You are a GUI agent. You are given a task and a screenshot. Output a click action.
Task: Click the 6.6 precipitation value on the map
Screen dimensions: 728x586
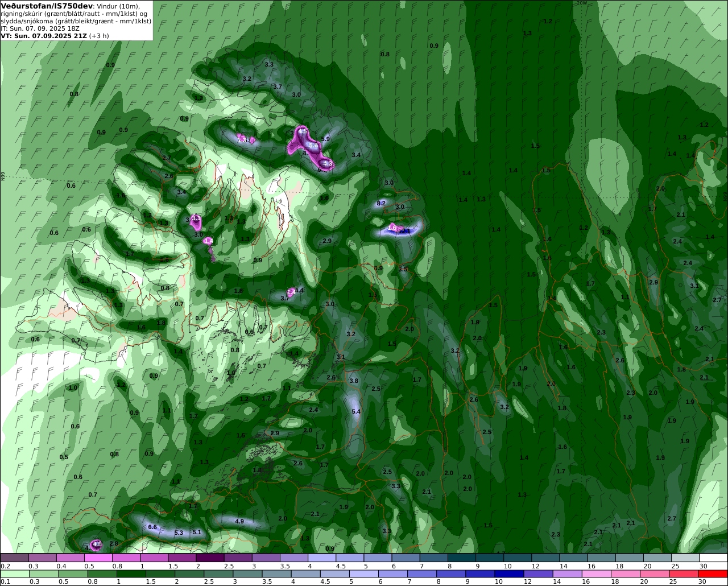tap(152, 527)
